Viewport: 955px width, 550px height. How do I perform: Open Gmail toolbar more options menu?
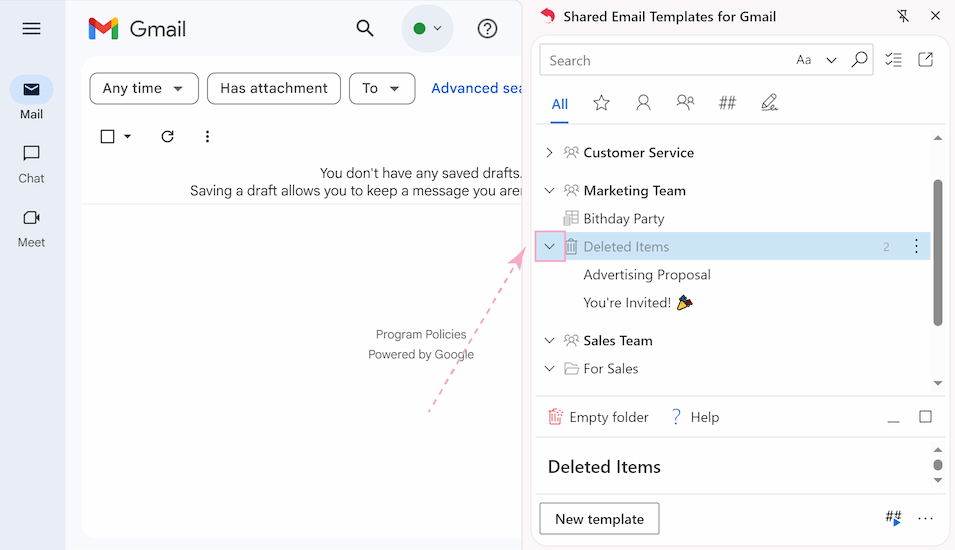pyautogui.click(x=207, y=136)
